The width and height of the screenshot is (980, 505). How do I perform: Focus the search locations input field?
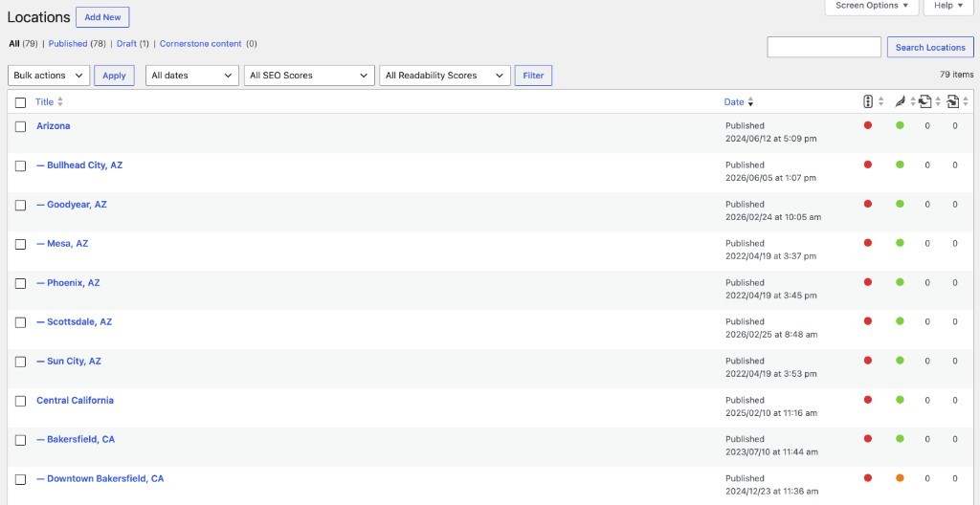click(x=824, y=47)
